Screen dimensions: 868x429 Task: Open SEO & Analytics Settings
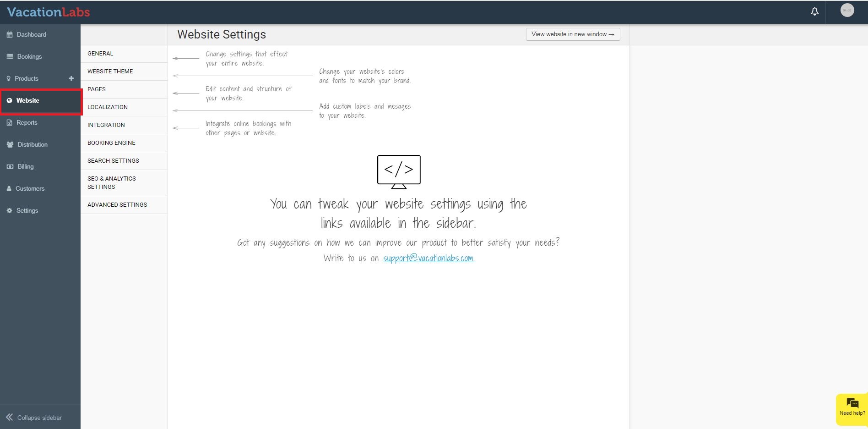tap(111, 183)
